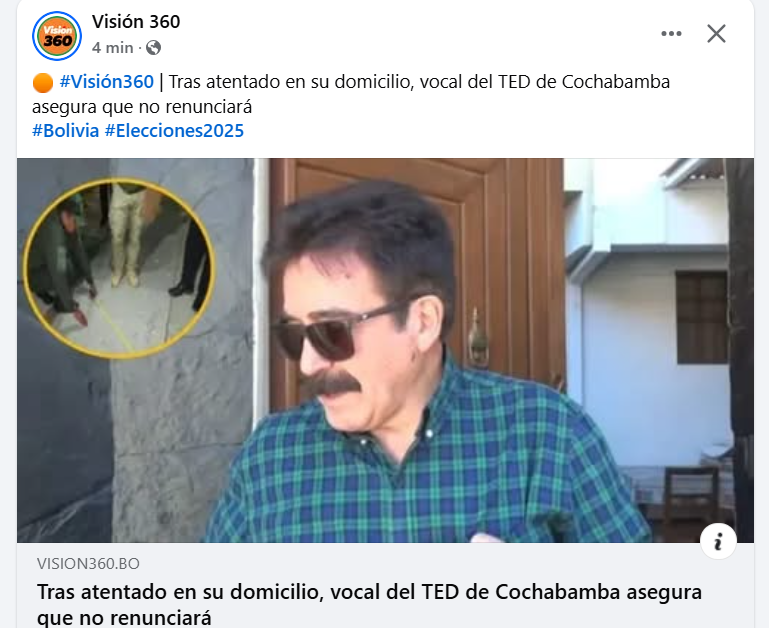Follow the #Visión360 hashtag
This screenshot has height=628, width=769.
(106, 81)
